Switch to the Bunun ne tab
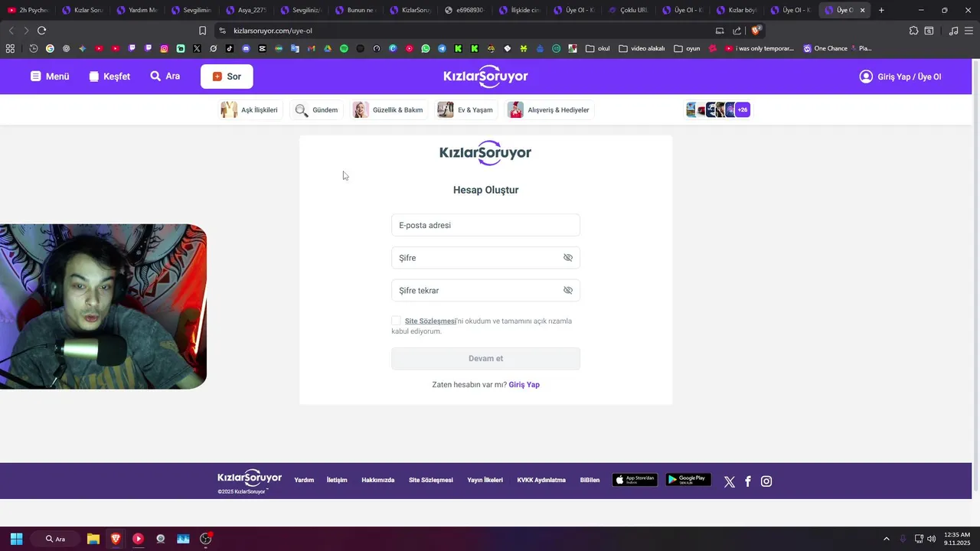This screenshot has height=551, width=980. (x=355, y=10)
